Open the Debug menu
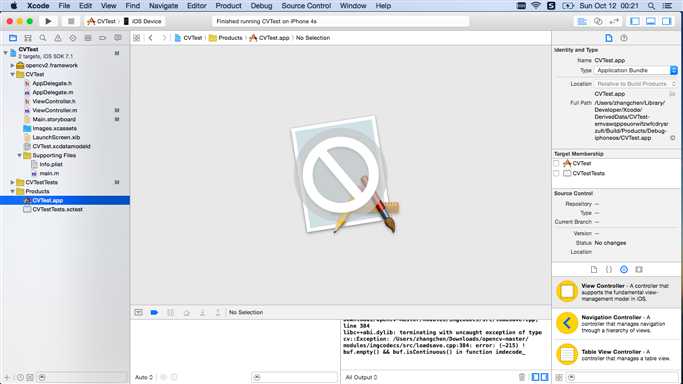This screenshot has height=384, width=683. click(x=261, y=6)
